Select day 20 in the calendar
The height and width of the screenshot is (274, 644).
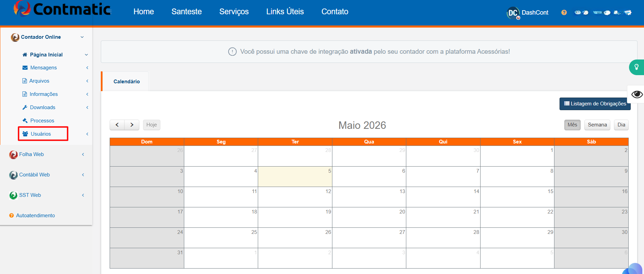[369, 217]
